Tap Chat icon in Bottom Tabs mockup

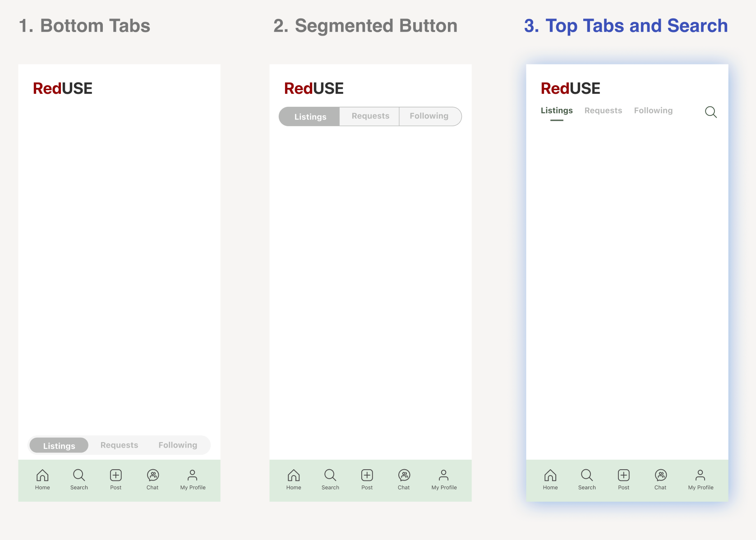pos(153,476)
